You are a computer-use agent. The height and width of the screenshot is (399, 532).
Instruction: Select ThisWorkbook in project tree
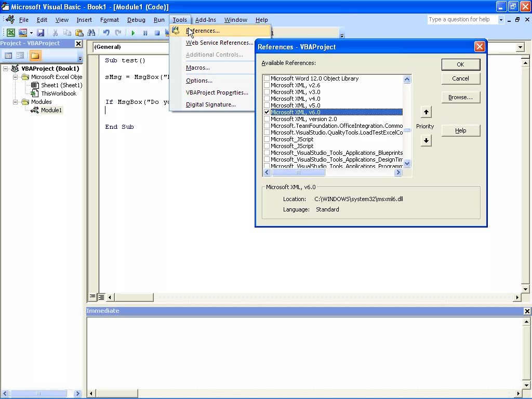tap(59, 94)
